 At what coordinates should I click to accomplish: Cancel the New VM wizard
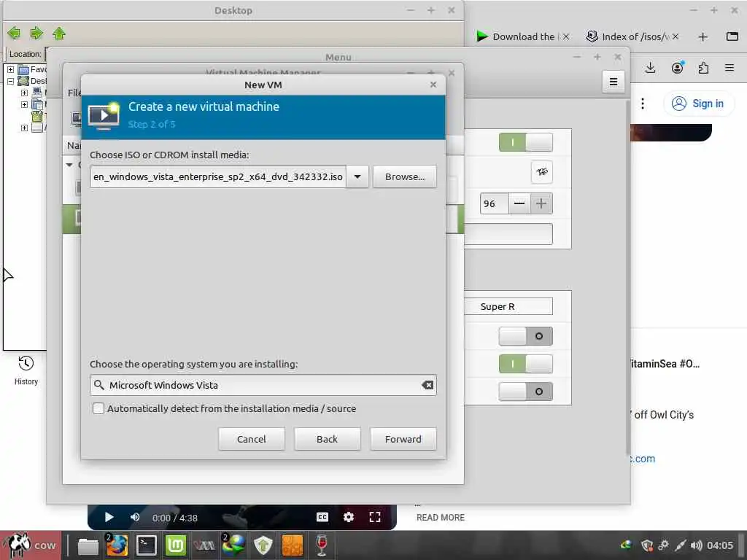(251, 438)
